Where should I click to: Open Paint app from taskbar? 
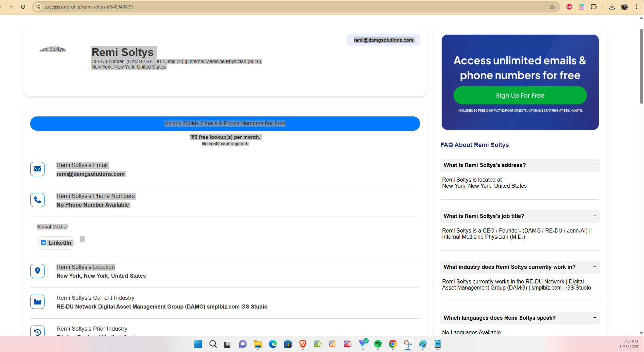click(x=423, y=344)
